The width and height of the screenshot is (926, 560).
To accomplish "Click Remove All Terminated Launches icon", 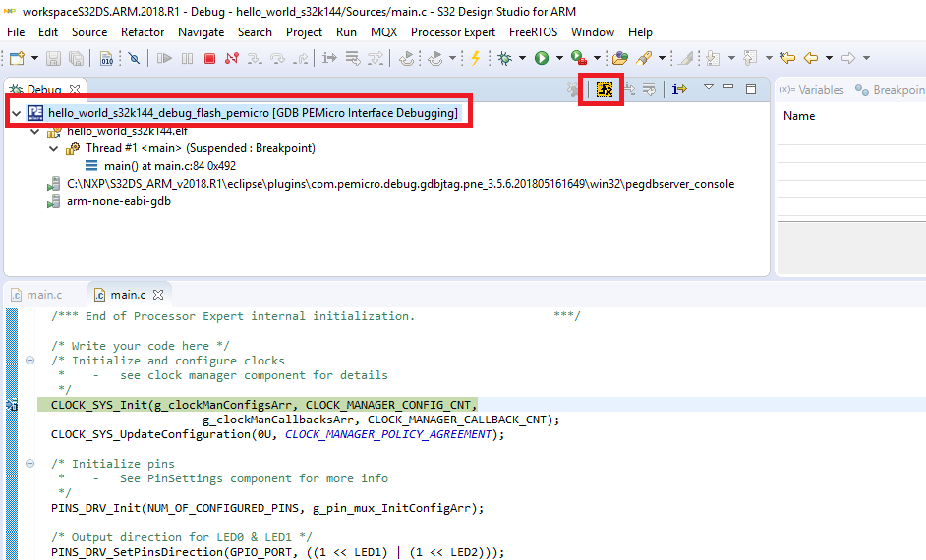I will (572, 89).
